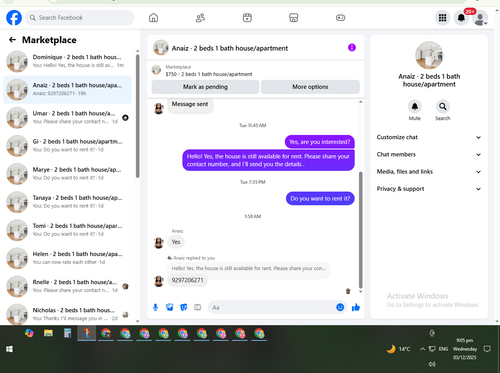This screenshot has width=500, height=373.
Task: Click the Mark as pending button
Action: click(x=205, y=87)
